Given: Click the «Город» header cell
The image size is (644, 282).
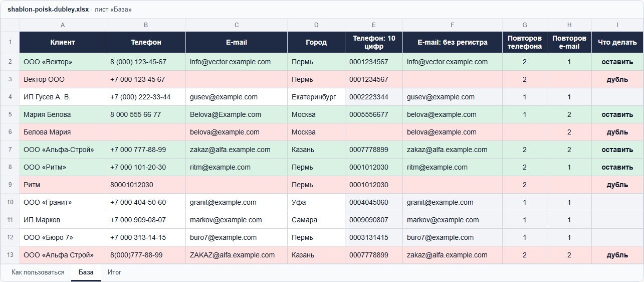Looking at the screenshot, I should (x=316, y=42).
